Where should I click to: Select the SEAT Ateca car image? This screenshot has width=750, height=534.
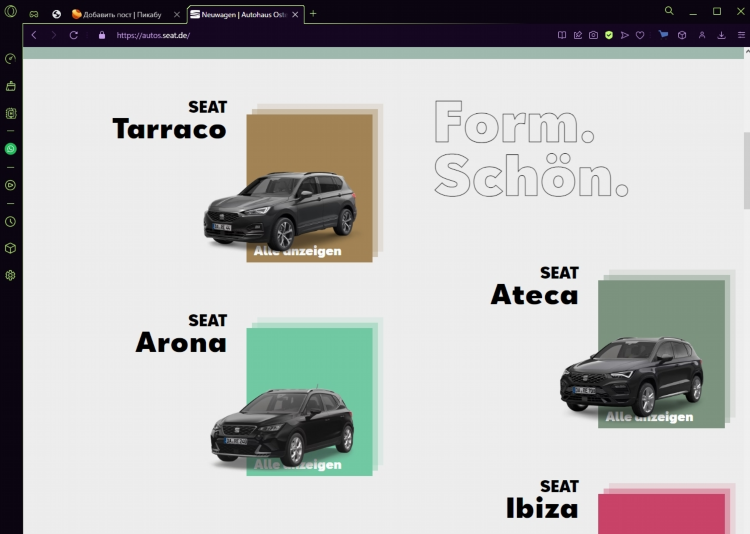pos(632,376)
